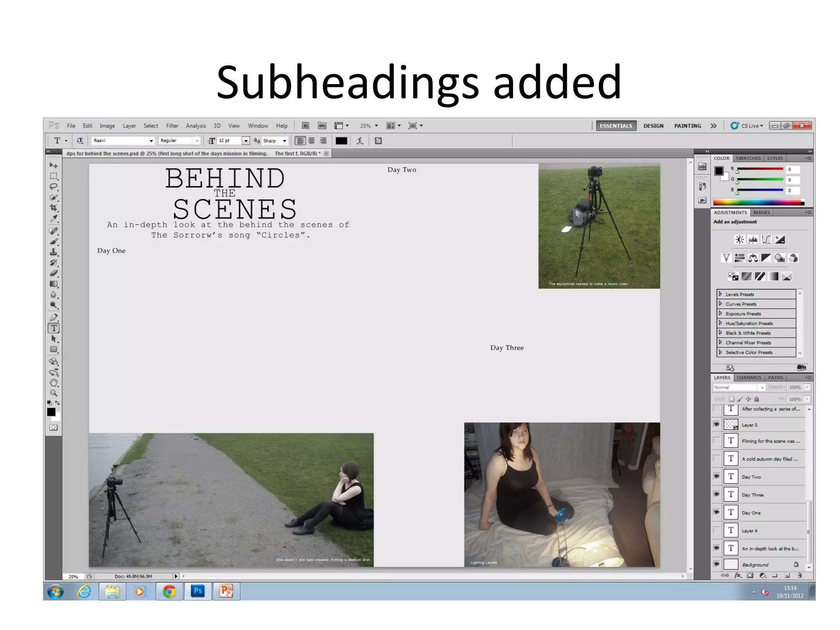The image size is (840, 630).
Task: Show the 'A cold autumn day' layer
Action: tap(717, 459)
